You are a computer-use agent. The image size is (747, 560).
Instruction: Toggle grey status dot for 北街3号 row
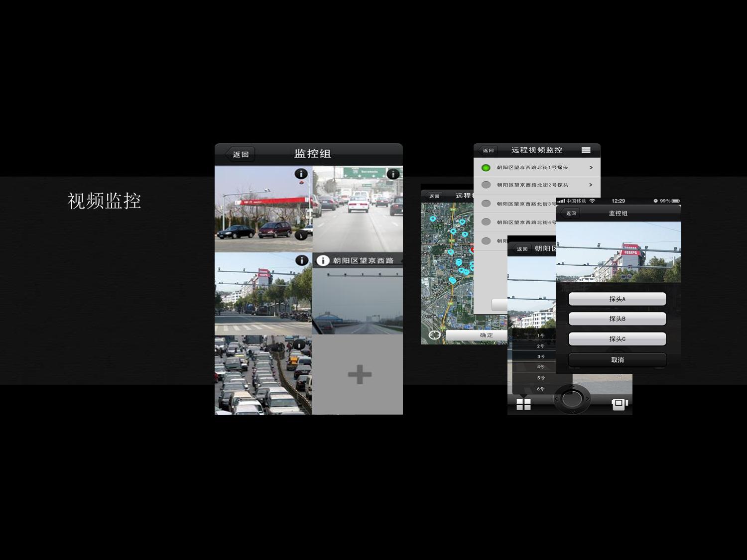pos(486,204)
